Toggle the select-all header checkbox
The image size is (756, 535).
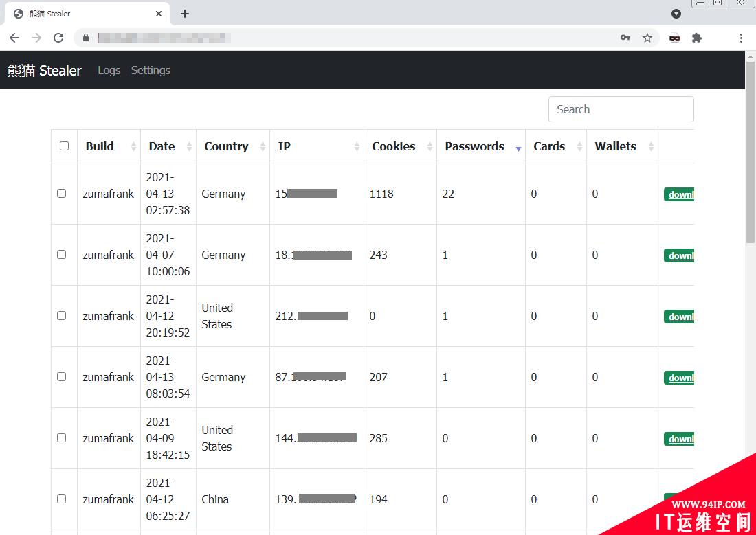(x=64, y=146)
